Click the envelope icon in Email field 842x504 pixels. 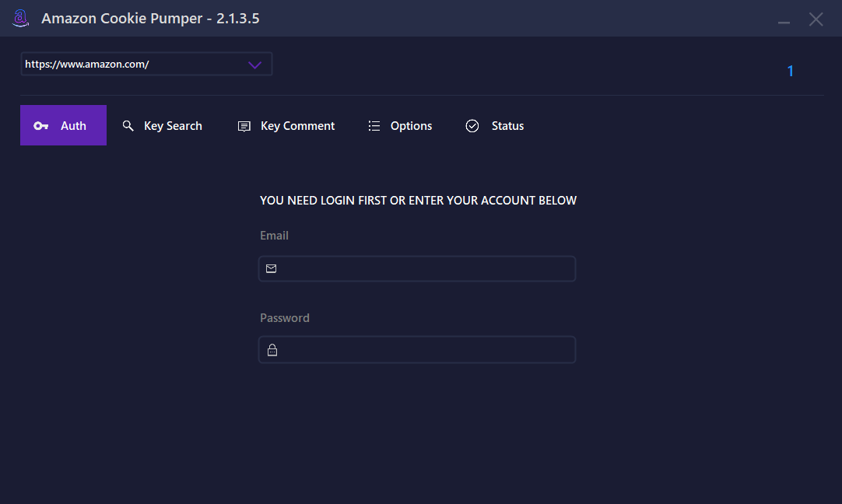pyautogui.click(x=271, y=268)
